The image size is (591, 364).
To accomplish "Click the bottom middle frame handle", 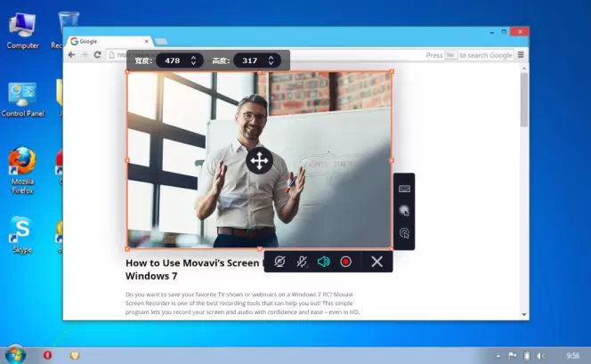I will [x=260, y=249].
